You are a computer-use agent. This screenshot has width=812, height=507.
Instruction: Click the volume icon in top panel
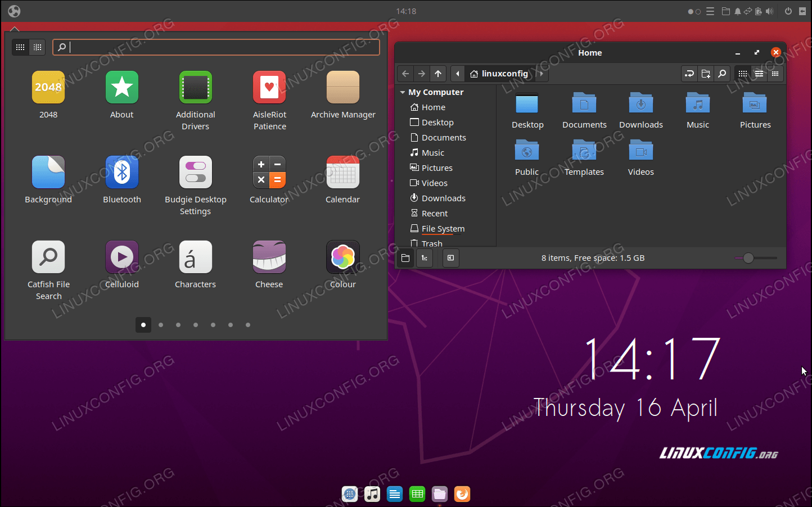click(x=769, y=11)
